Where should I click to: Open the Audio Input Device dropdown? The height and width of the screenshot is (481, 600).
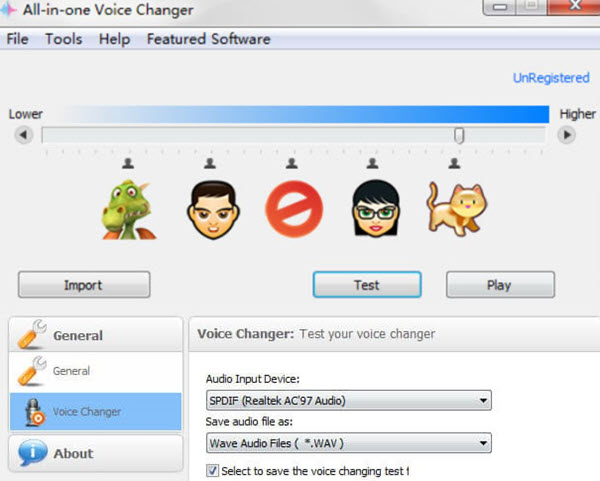click(349, 401)
